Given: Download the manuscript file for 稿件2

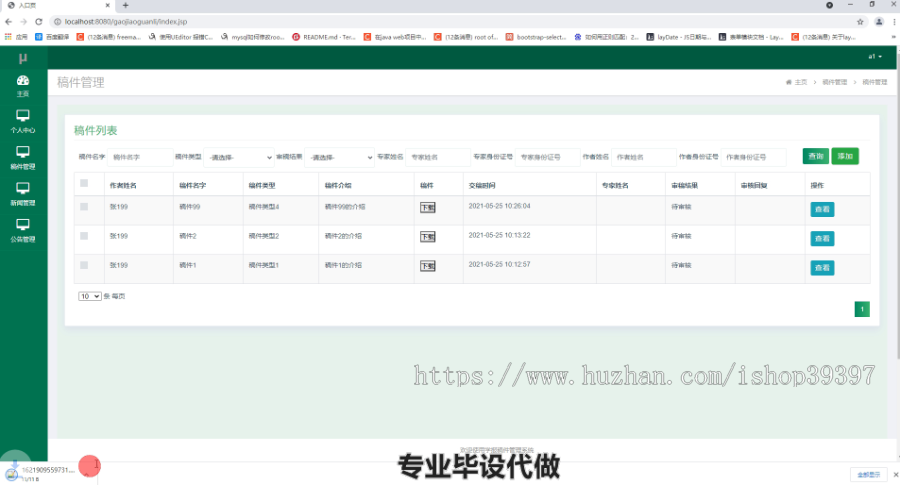Looking at the screenshot, I should click(x=428, y=237).
